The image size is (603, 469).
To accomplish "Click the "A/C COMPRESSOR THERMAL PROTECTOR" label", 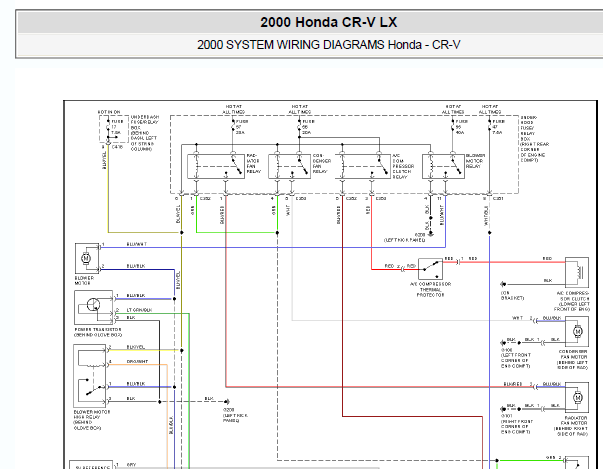I will [430, 289].
